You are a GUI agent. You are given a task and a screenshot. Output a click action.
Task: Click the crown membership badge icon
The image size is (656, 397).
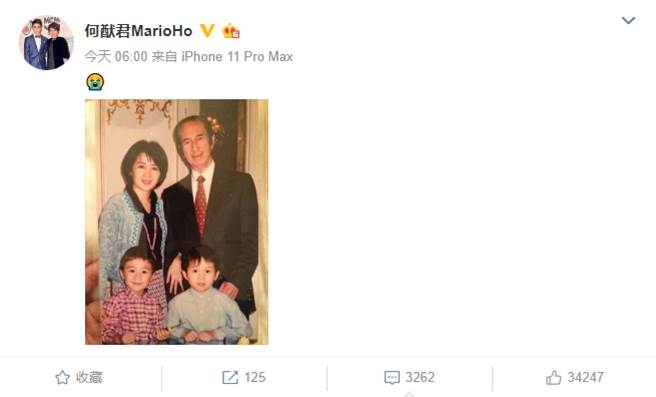pos(231,31)
